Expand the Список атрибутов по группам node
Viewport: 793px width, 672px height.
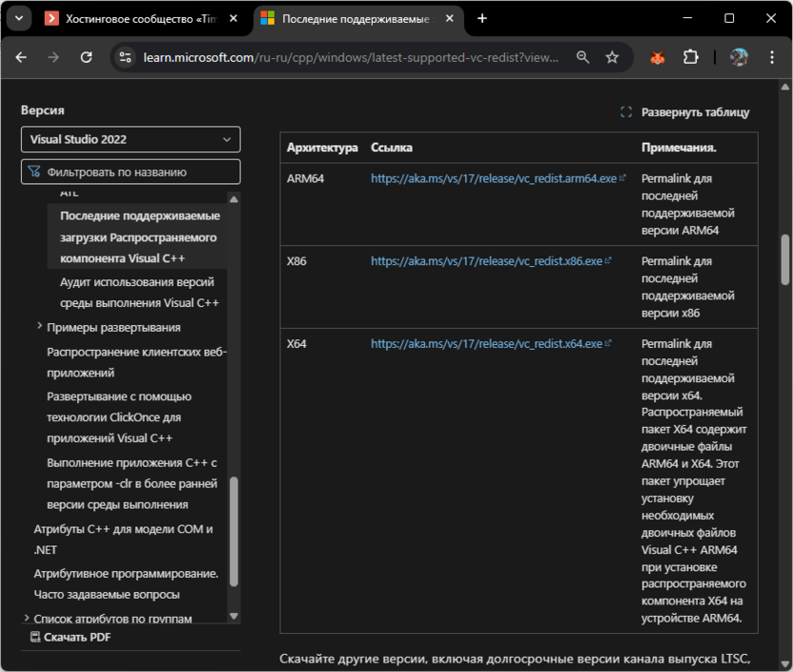coord(26,619)
